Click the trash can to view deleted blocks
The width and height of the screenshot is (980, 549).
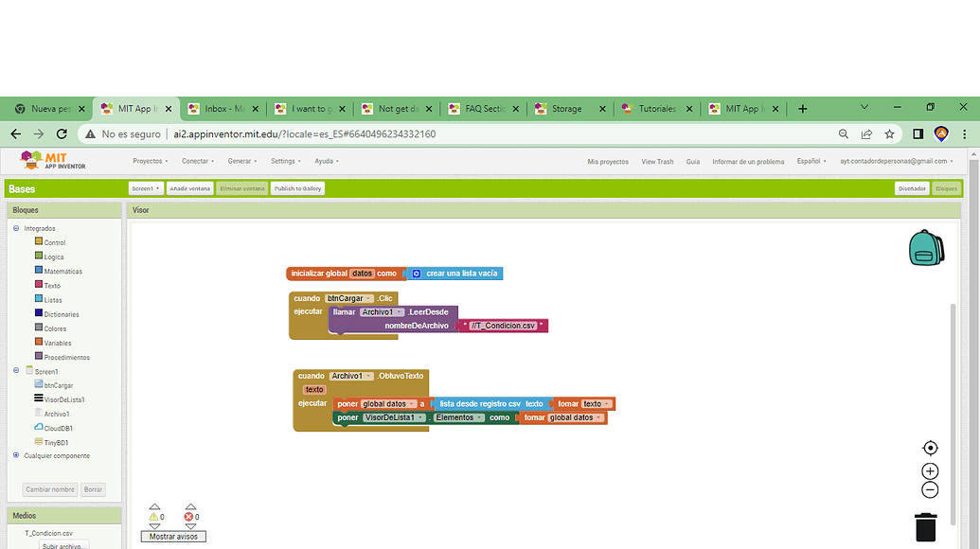tap(925, 526)
